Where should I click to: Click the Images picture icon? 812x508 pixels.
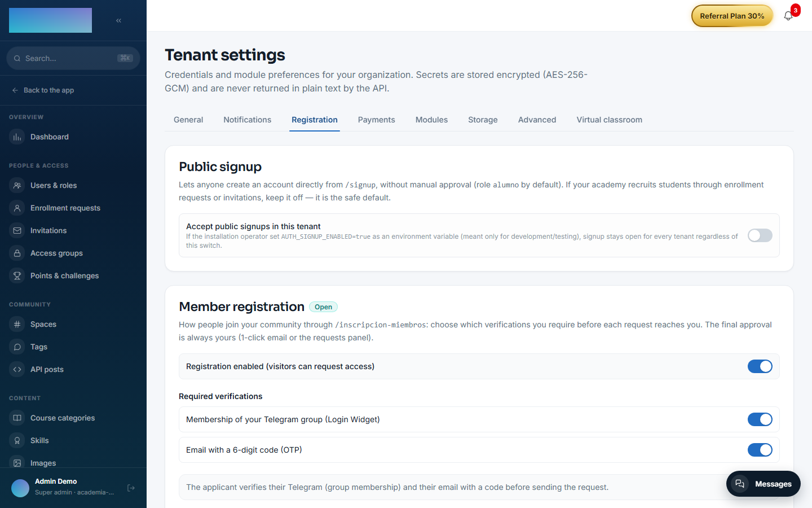[17, 463]
